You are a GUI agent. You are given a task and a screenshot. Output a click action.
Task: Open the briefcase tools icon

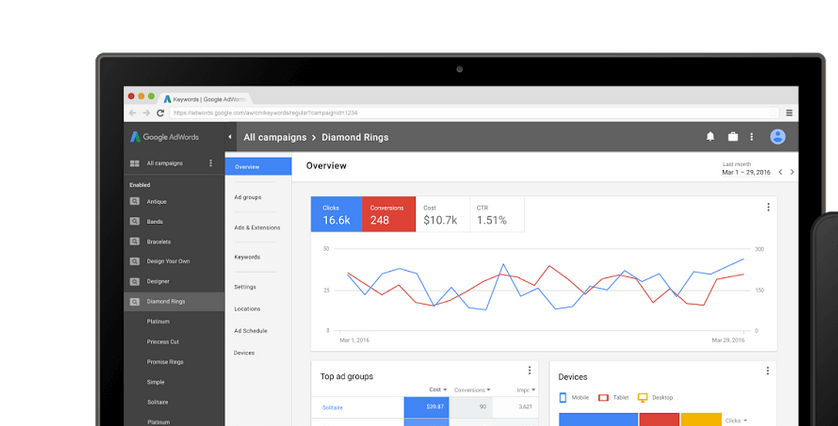coord(733,137)
